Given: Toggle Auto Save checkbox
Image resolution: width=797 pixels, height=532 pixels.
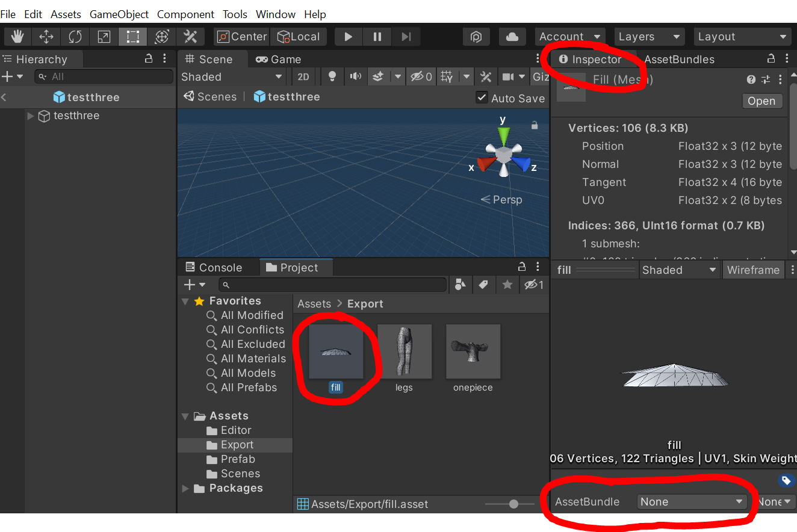Looking at the screenshot, I should point(482,97).
